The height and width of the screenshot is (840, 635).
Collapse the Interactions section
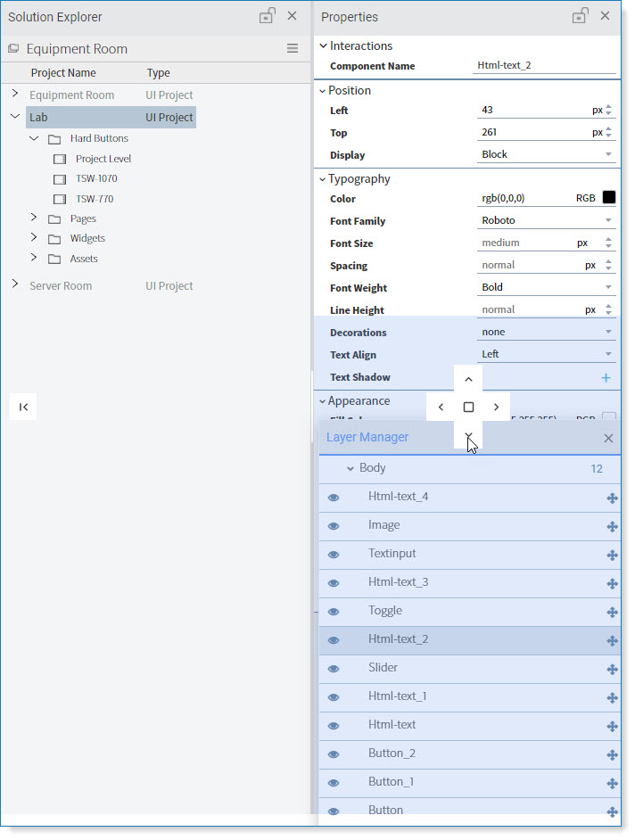click(323, 46)
